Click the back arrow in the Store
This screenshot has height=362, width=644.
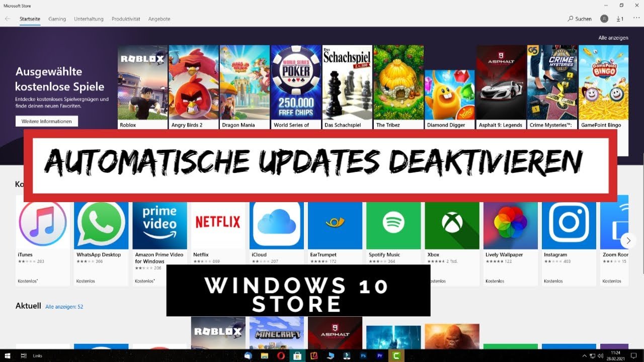pyautogui.click(x=8, y=19)
